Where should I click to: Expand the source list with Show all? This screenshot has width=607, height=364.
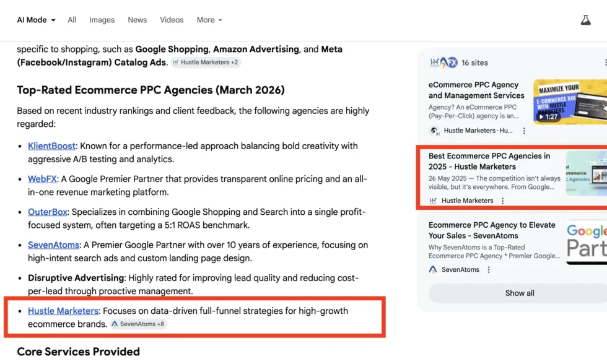click(519, 293)
